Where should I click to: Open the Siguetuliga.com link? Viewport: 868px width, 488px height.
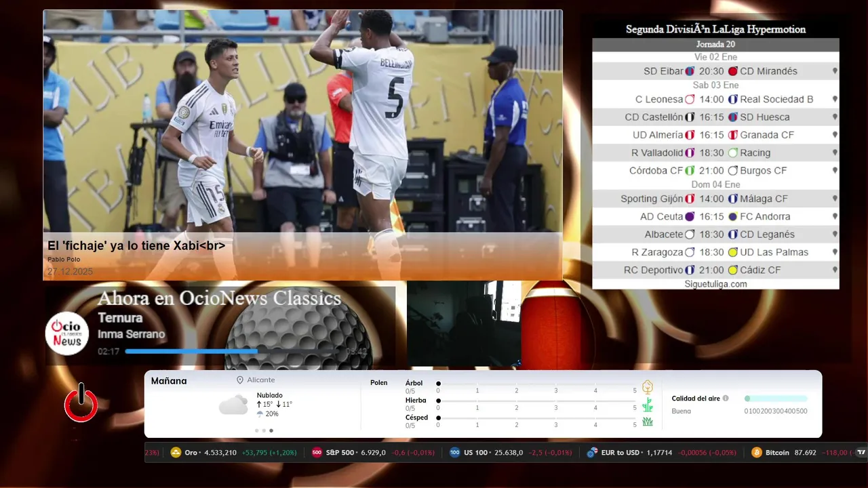coord(715,284)
